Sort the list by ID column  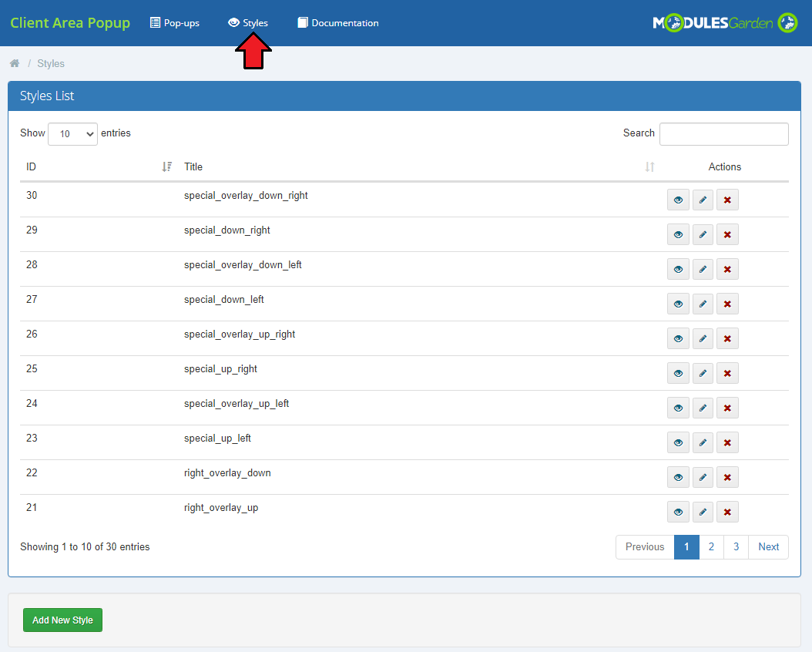point(99,166)
